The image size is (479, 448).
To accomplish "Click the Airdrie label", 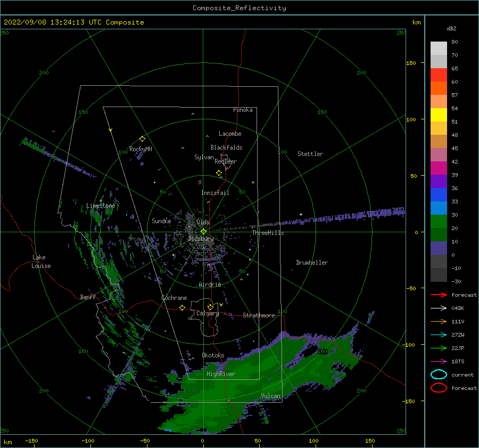I will [x=210, y=284].
